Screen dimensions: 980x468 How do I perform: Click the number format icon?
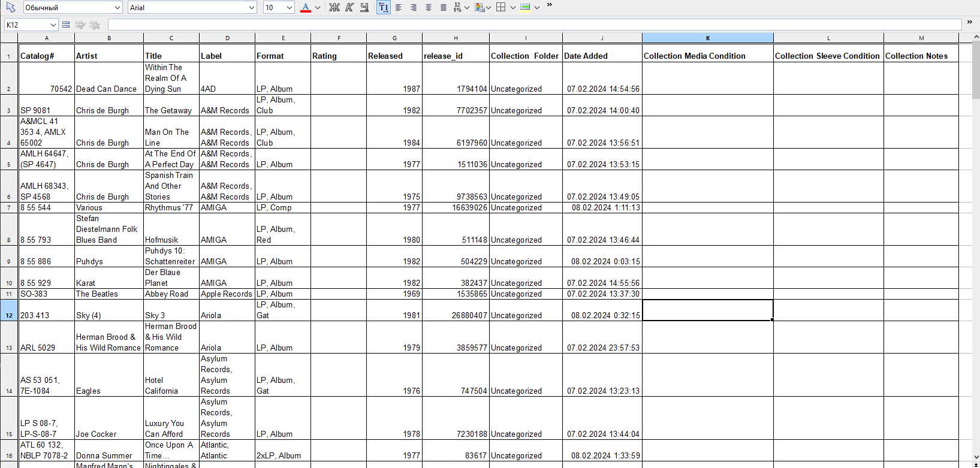[458, 7]
